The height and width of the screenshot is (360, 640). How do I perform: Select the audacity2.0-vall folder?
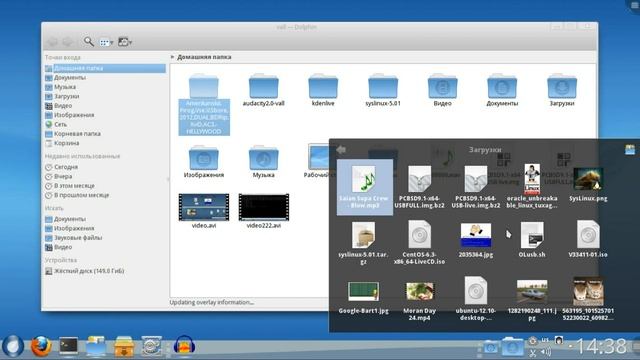pos(264,91)
